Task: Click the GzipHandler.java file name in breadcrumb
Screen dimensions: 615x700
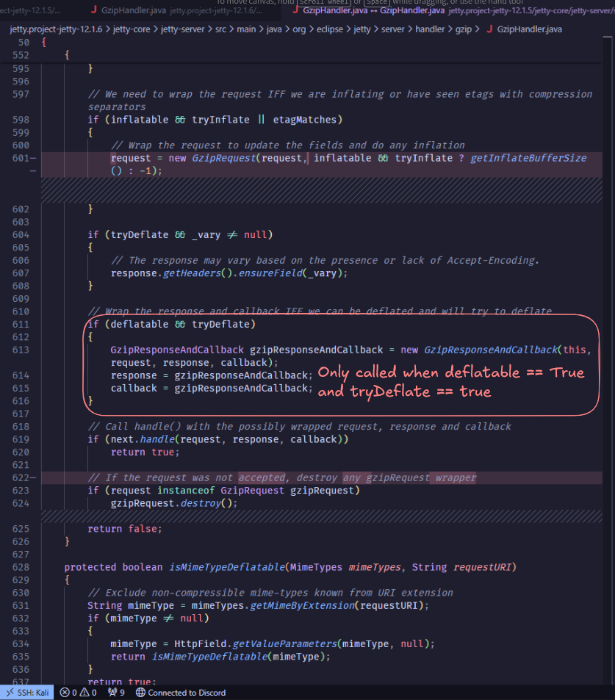Action: (529, 29)
